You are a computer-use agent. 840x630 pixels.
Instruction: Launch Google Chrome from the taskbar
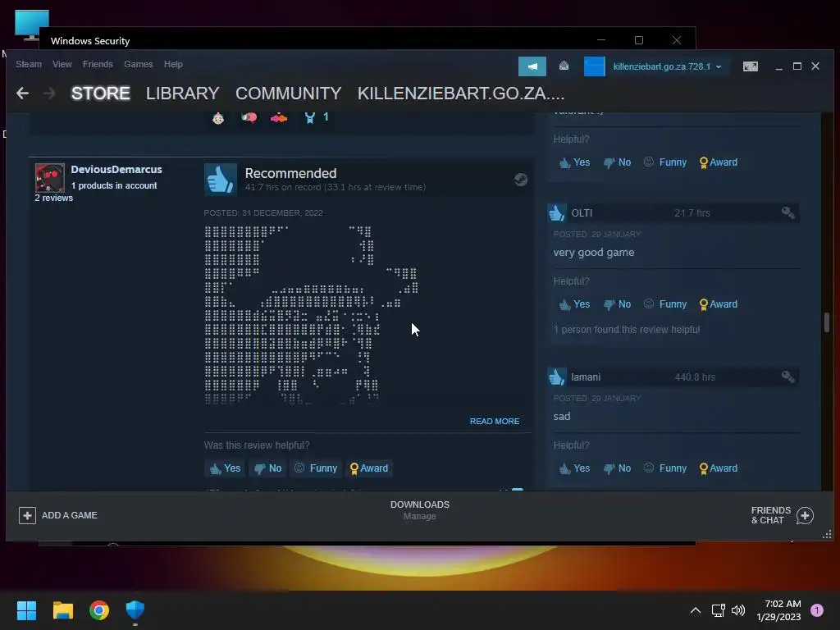pos(99,610)
